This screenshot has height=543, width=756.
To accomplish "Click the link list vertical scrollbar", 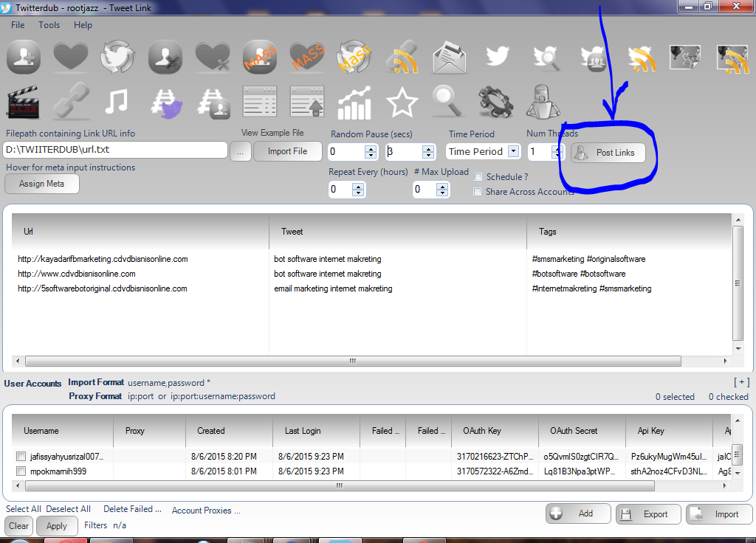I will pos(738,283).
